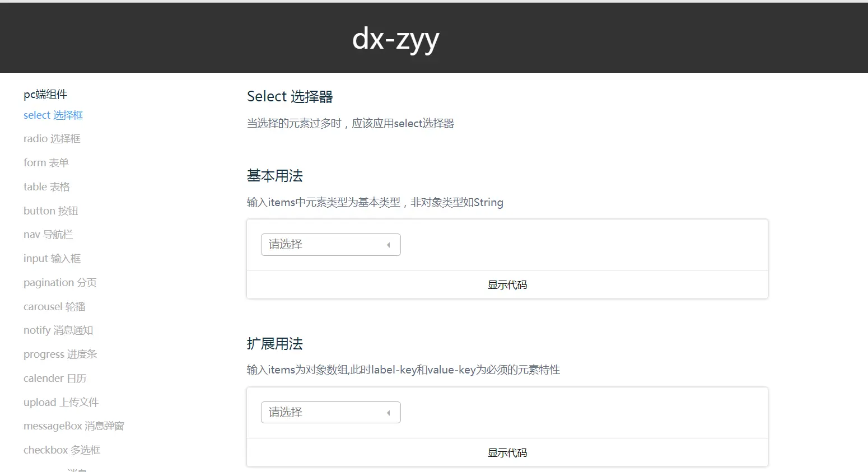Click the 扩展用法 section heading
The image size is (868, 472).
click(x=275, y=344)
